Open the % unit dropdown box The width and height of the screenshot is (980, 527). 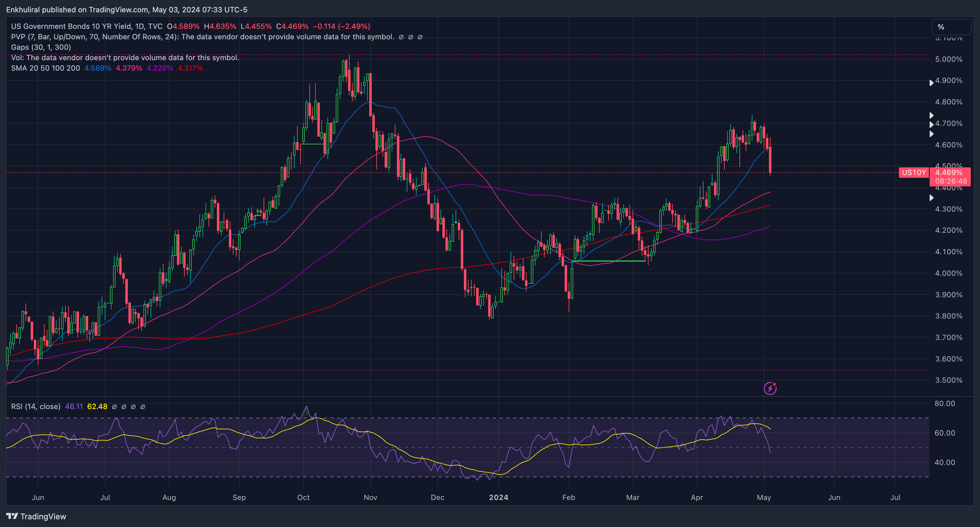(x=951, y=27)
